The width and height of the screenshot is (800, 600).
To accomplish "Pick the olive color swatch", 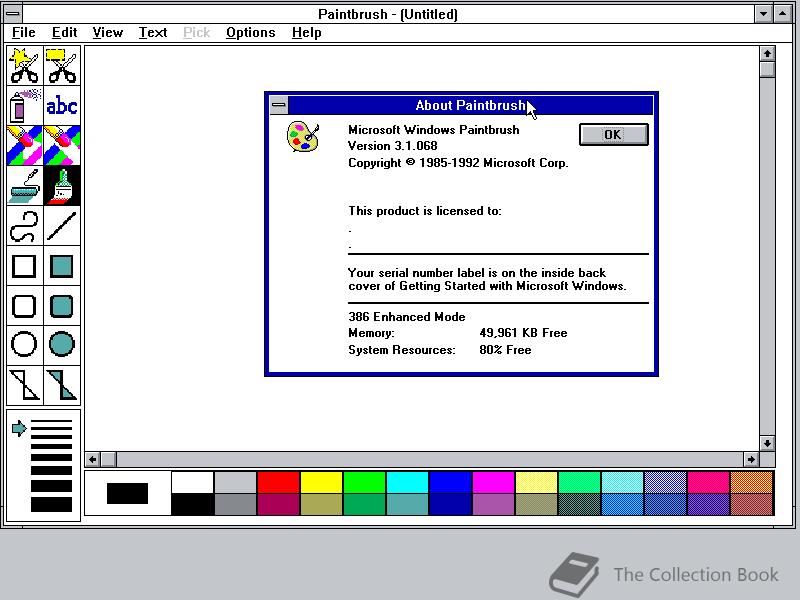I will pyautogui.click(x=321, y=505).
